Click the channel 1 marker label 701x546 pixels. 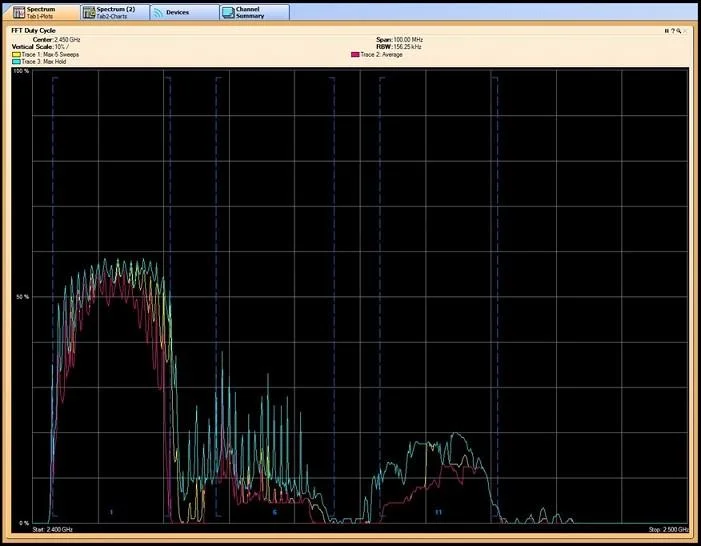(111, 512)
